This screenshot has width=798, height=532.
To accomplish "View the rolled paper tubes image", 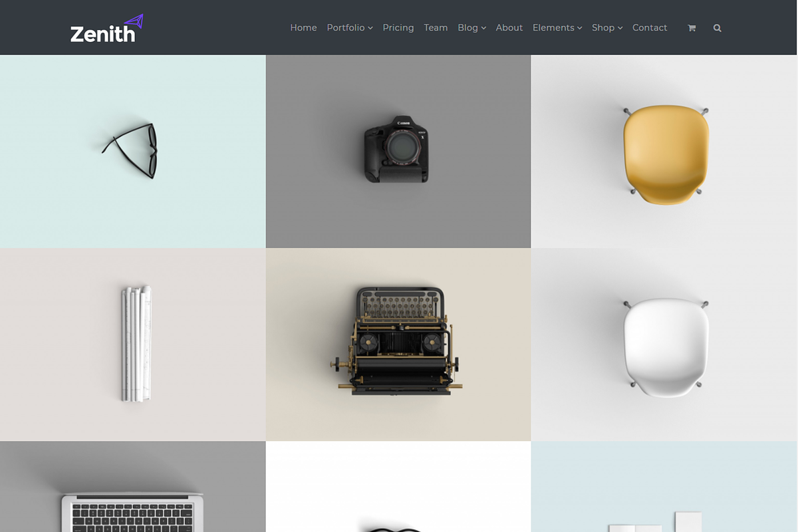I will click(132, 344).
